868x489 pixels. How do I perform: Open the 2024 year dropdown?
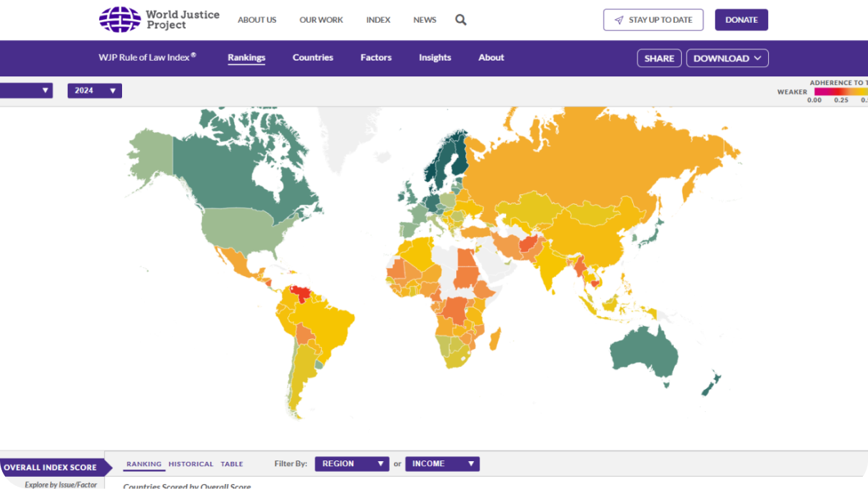tap(94, 91)
